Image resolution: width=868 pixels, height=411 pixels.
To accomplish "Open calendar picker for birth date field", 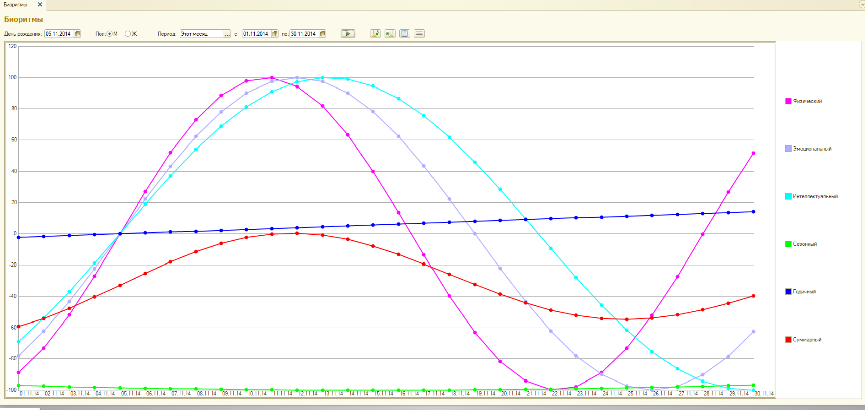I will click(x=77, y=33).
